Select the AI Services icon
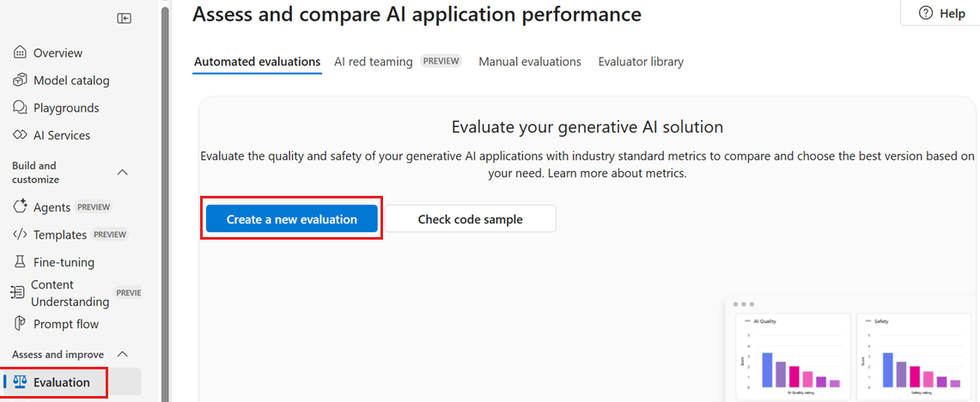980x402 pixels. point(20,136)
